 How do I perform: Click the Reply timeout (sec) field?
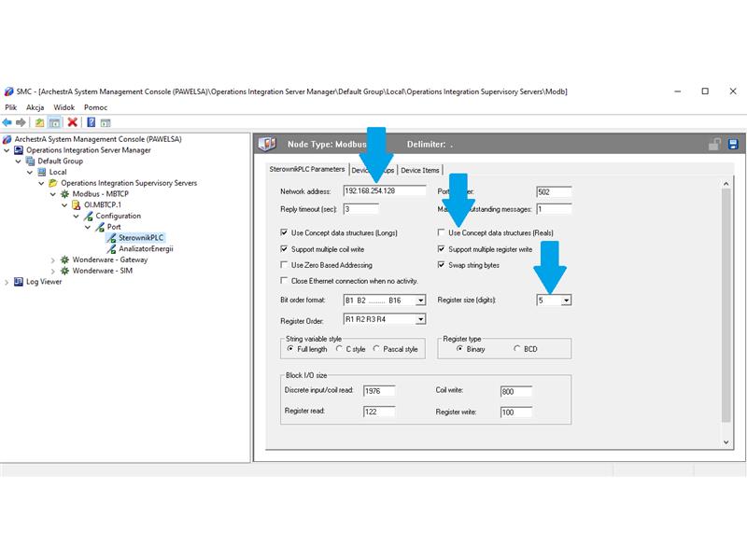pos(361,209)
